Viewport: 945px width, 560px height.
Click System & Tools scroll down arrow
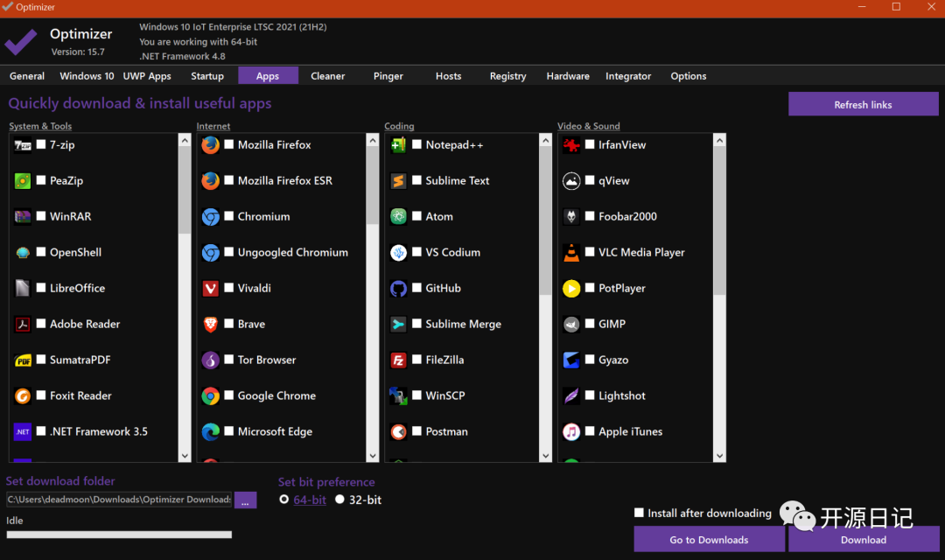[185, 456]
